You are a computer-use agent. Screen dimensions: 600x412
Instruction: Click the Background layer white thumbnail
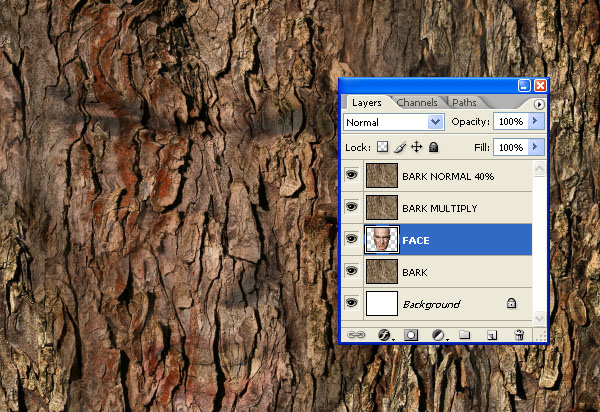(382, 304)
